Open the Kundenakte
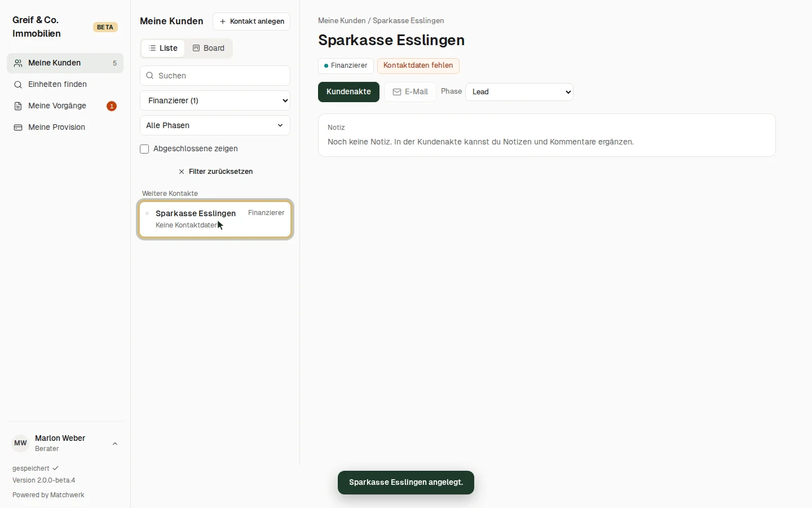 pos(348,92)
